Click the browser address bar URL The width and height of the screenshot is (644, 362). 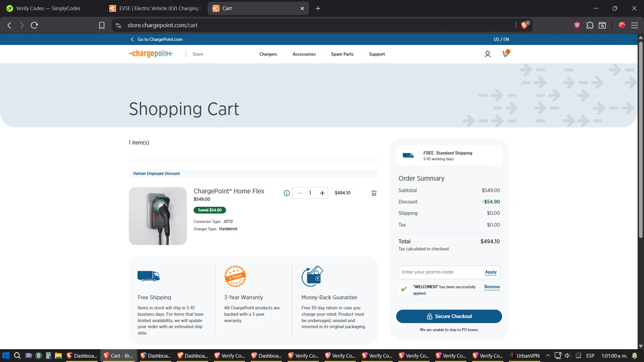pos(162,25)
